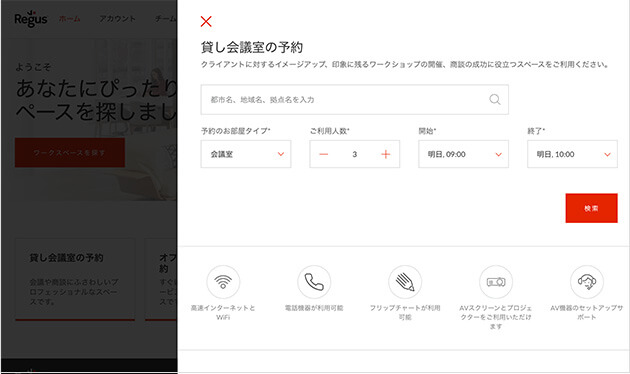Close the meeting room booking panel
The height and width of the screenshot is (374, 630).
pyautogui.click(x=206, y=21)
